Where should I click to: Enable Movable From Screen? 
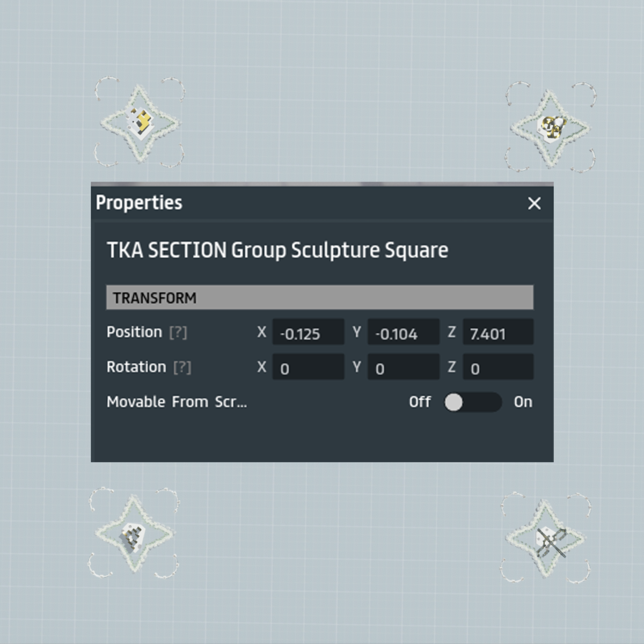pos(473,402)
